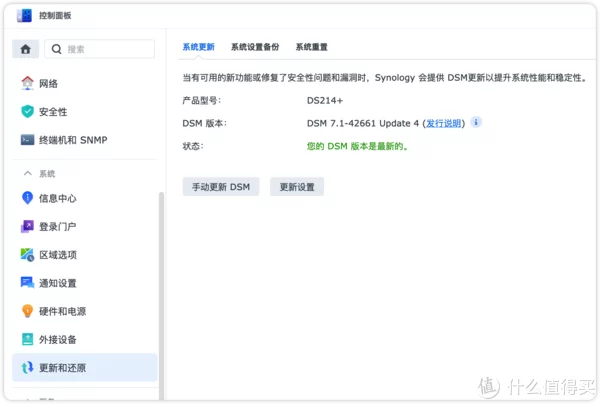
Task: Open the 发行说明 release notes link
Action: (443, 123)
